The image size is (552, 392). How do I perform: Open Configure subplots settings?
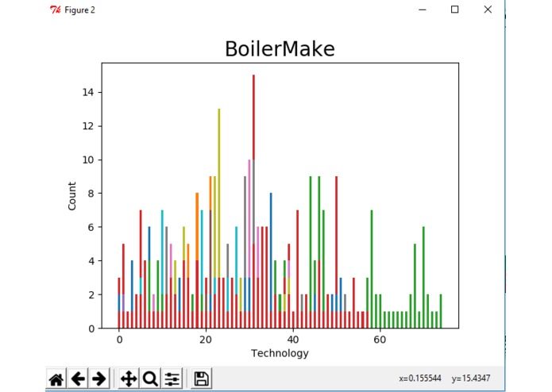[172, 379]
